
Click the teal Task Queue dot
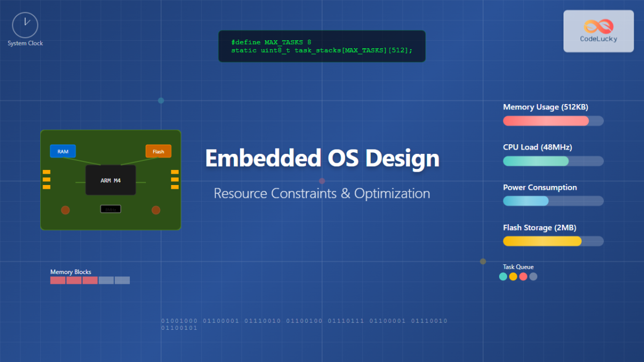click(x=503, y=277)
